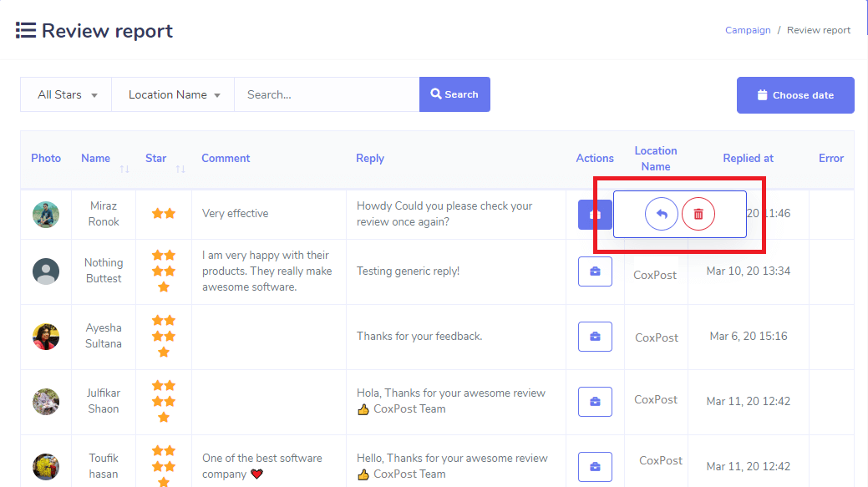Open the Choose date picker
The width and height of the screenshot is (868, 487).
[x=795, y=95]
